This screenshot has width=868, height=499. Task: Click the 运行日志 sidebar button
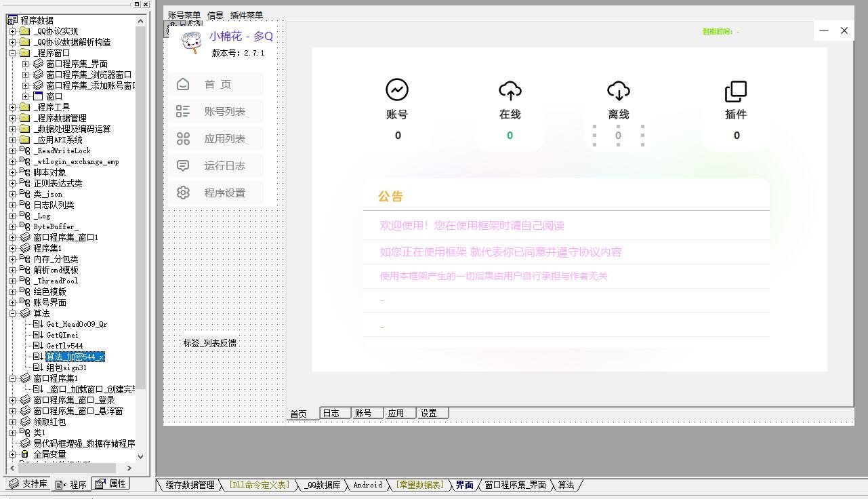217,165
